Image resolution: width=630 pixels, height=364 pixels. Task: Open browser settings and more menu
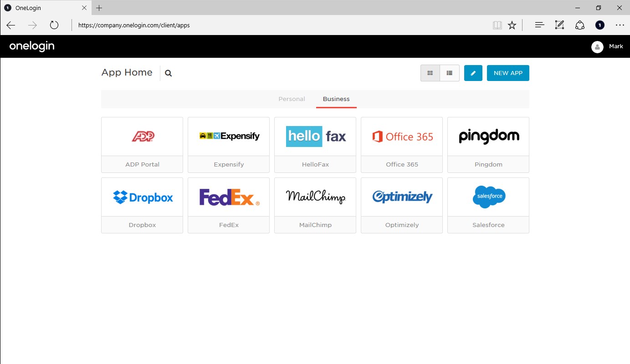click(x=620, y=25)
